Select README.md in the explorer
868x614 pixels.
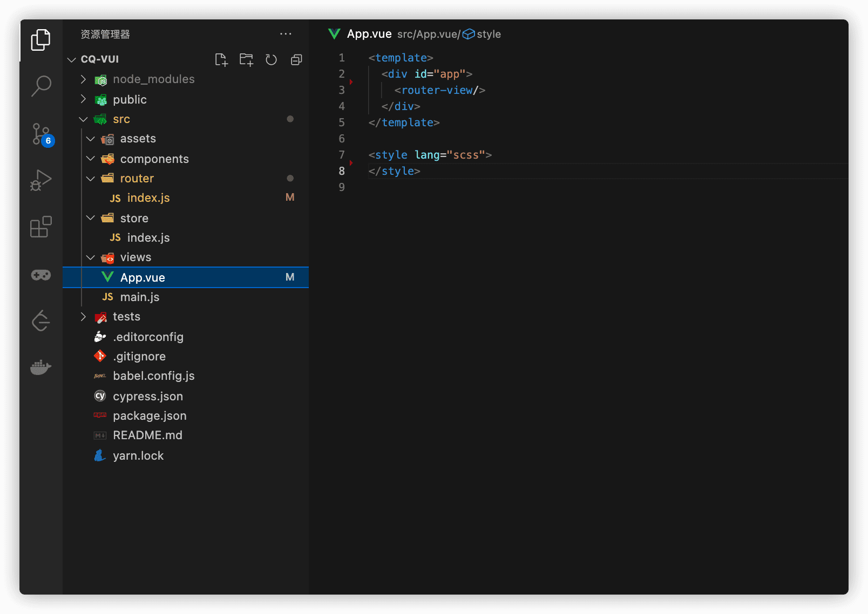pyautogui.click(x=147, y=435)
